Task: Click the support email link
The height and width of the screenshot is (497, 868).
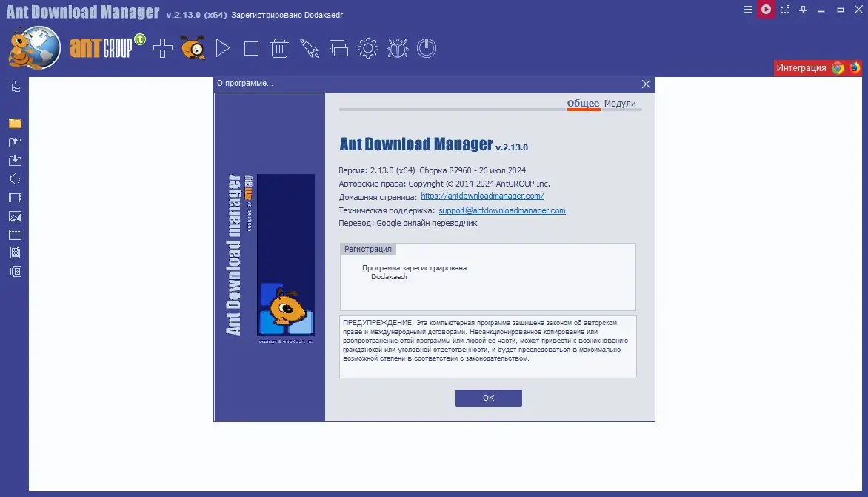Action: coord(502,210)
